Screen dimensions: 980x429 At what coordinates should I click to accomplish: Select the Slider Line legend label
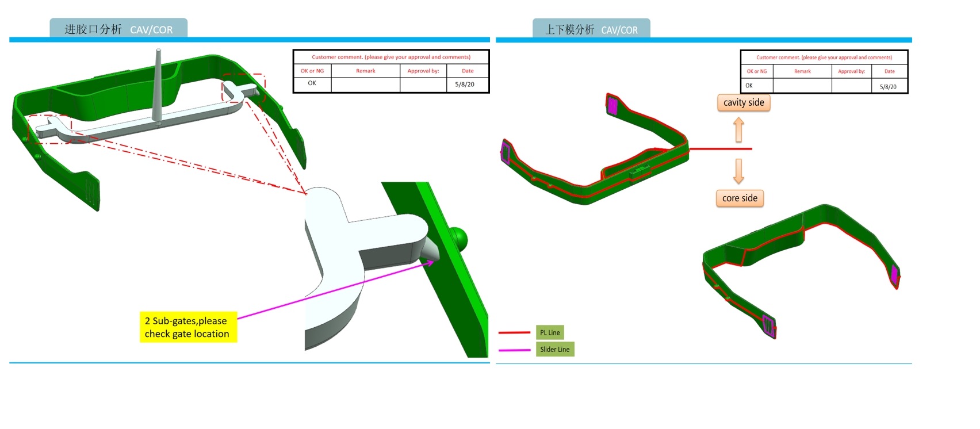[555, 350]
